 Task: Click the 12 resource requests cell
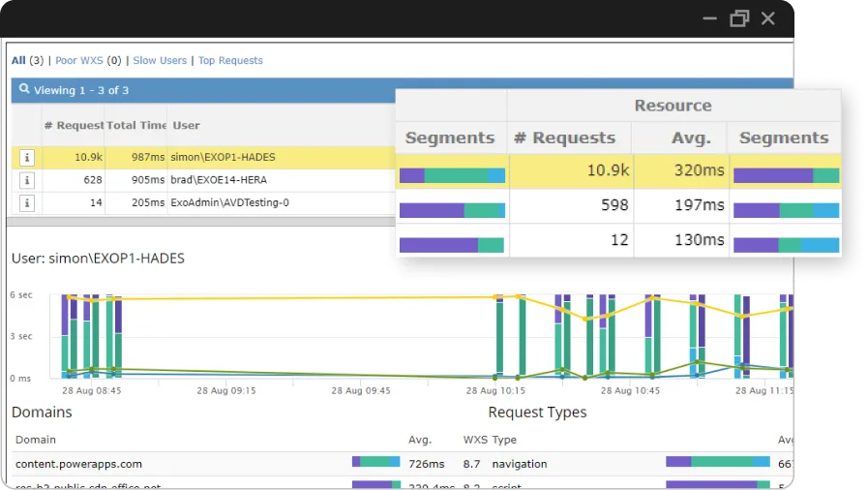(619, 240)
